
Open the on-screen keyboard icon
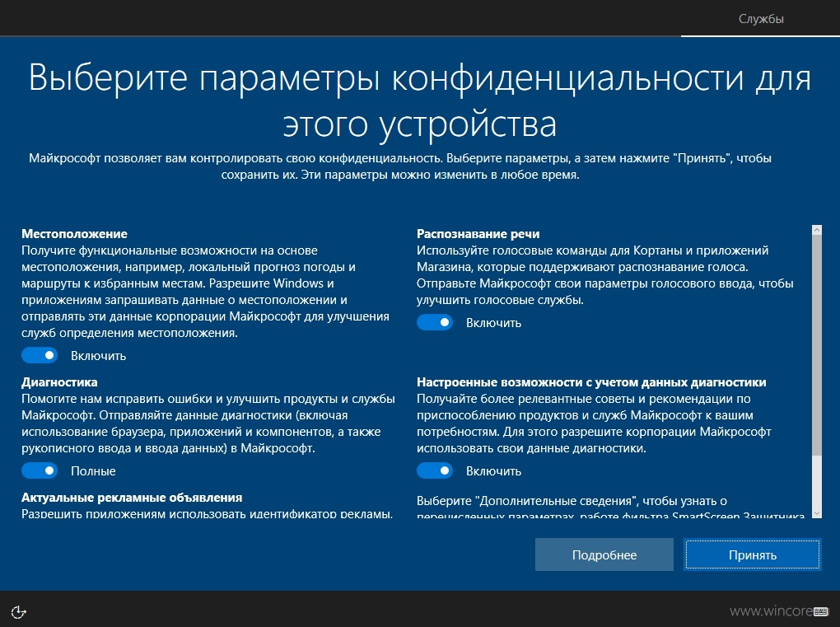[820, 611]
